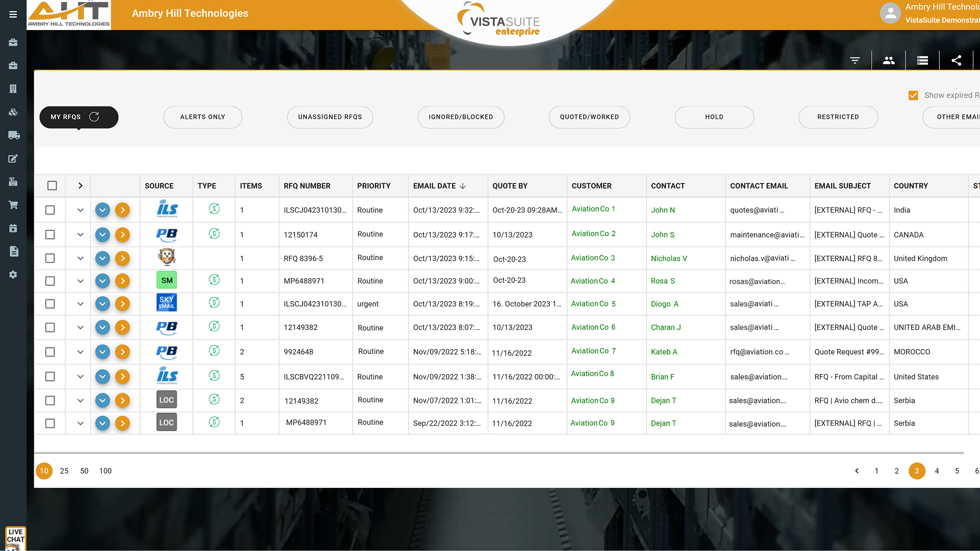980x551 pixels.
Task: Set page size to 50 rows
Action: pos(84,471)
